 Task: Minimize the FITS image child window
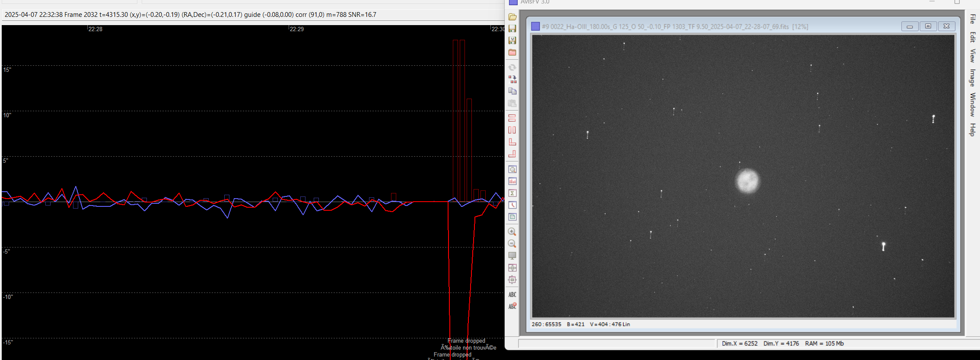910,26
